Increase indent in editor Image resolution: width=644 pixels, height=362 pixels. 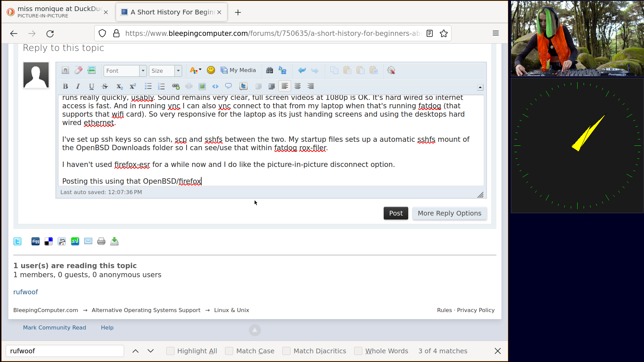[271, 86]
